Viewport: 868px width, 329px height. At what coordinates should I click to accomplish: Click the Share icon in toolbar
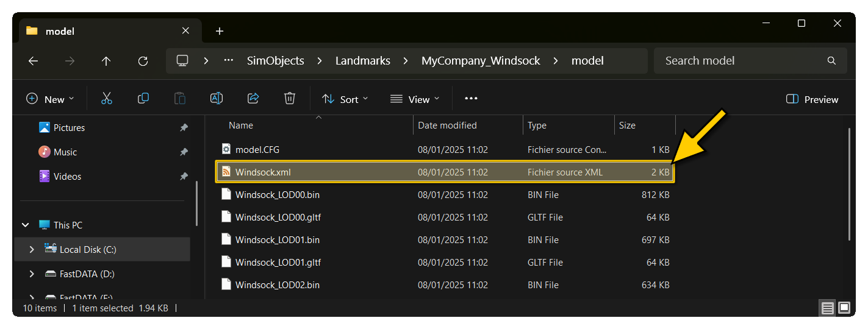pyautogui.click(x=253, y=99)
